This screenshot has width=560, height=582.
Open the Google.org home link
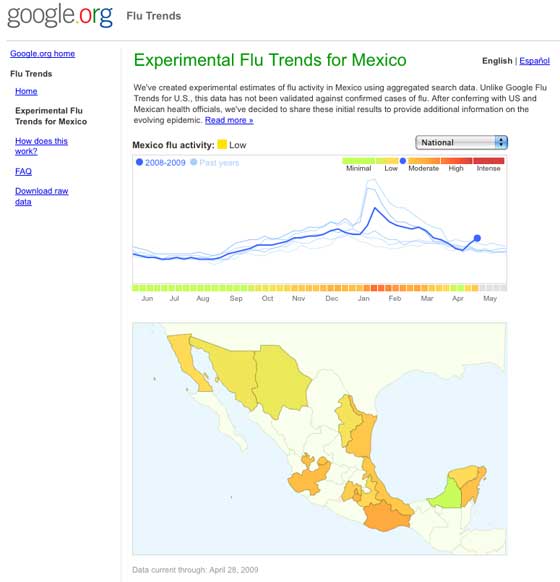point(42,53)
